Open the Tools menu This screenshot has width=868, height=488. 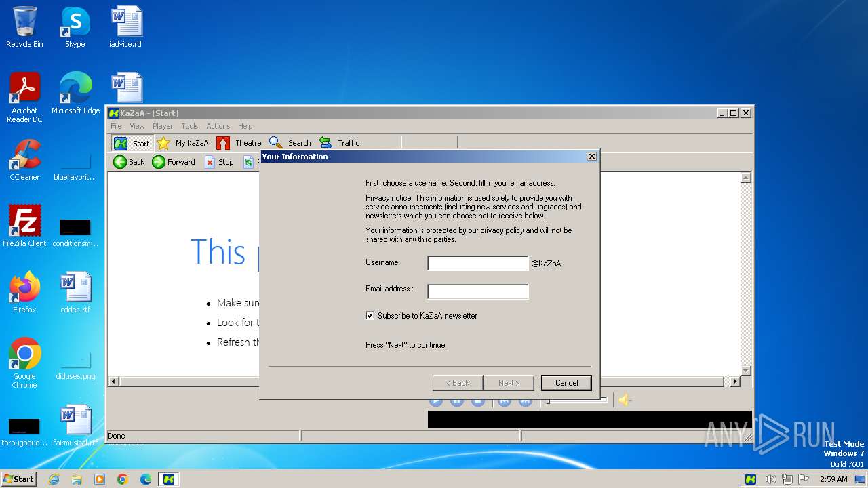pos(190,126)
